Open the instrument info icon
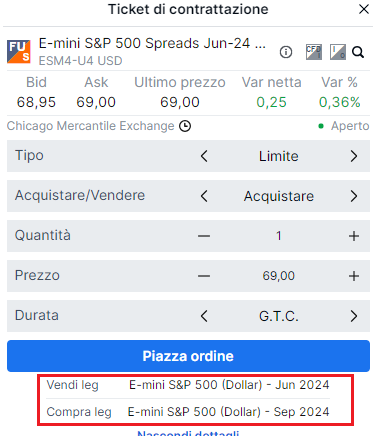The image size is (379, 436). [x=286, y=52]
